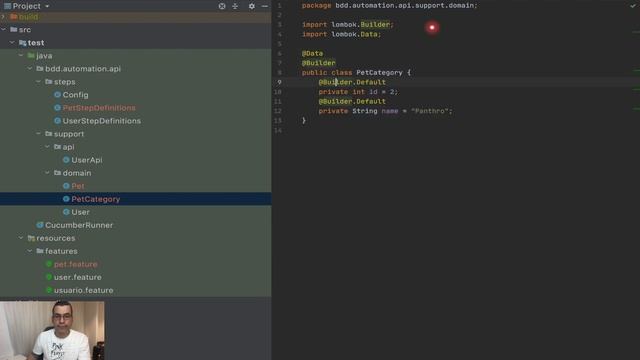Click the Config class icon
This screenshot has width=640, height=360.
tap(57, 95)
